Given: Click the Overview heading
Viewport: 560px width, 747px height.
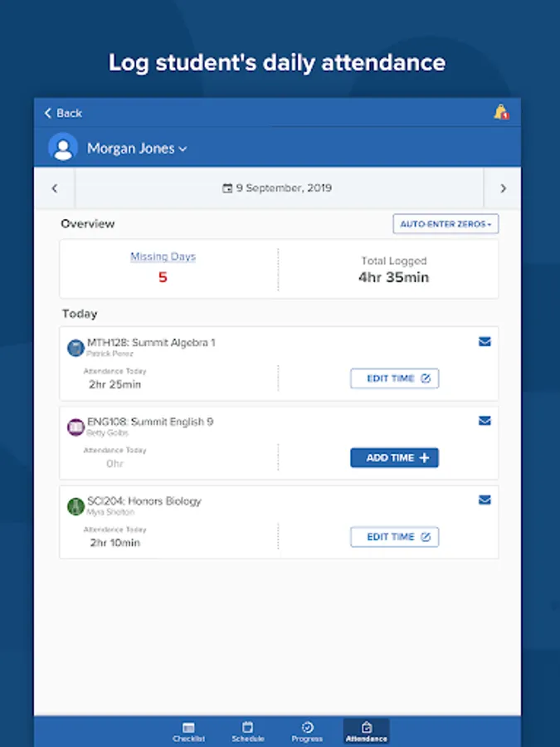Looking at the screenshot, I should point(88,224).
